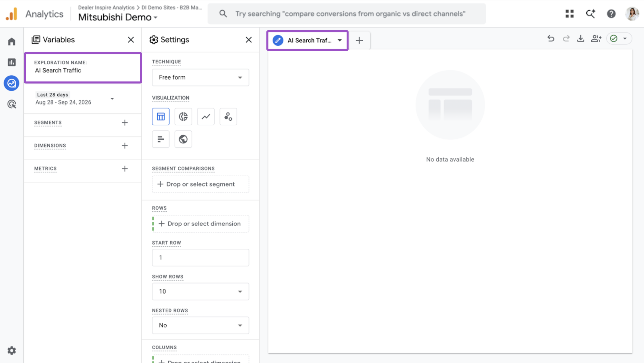Open the Google apps grid icon

click(570, 14)
